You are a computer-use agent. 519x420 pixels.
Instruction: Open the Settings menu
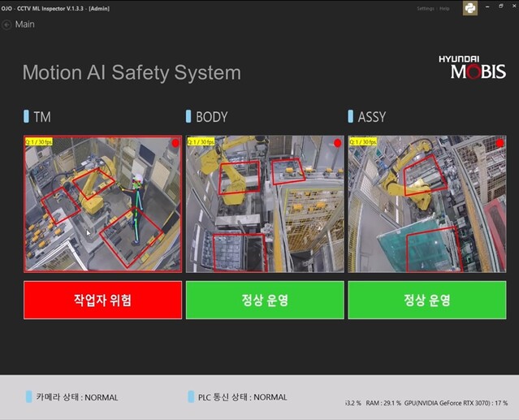pyautogui.click(x=426, y=8)
